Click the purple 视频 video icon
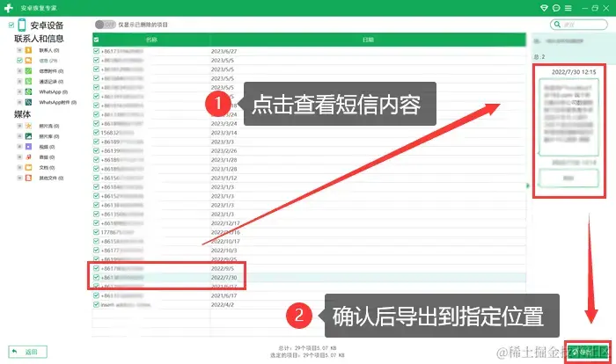616x364 pixels. pos(28,147)
